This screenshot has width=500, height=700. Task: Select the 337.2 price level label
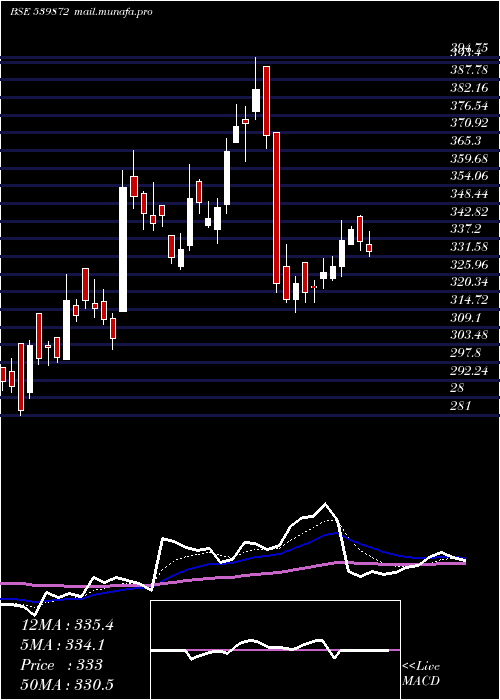coord(465,229)
